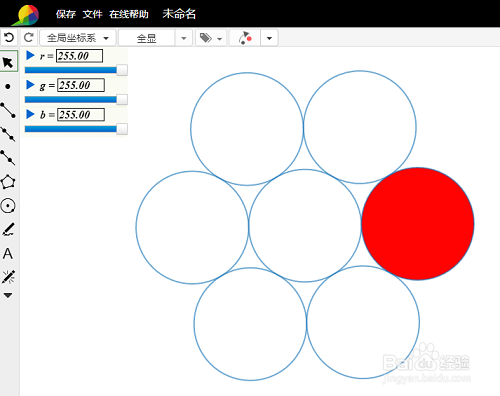This screenshot has width=500, height=396.
Task: Expand the arrow beside animation icon
Action: click(269, 38)
